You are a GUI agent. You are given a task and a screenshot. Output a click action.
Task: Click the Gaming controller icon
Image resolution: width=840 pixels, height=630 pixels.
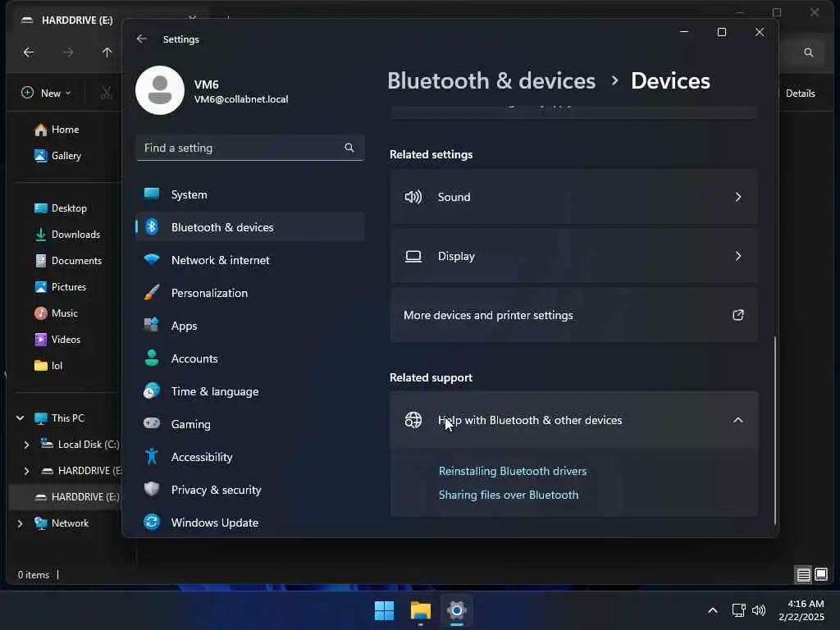point(152,424)
